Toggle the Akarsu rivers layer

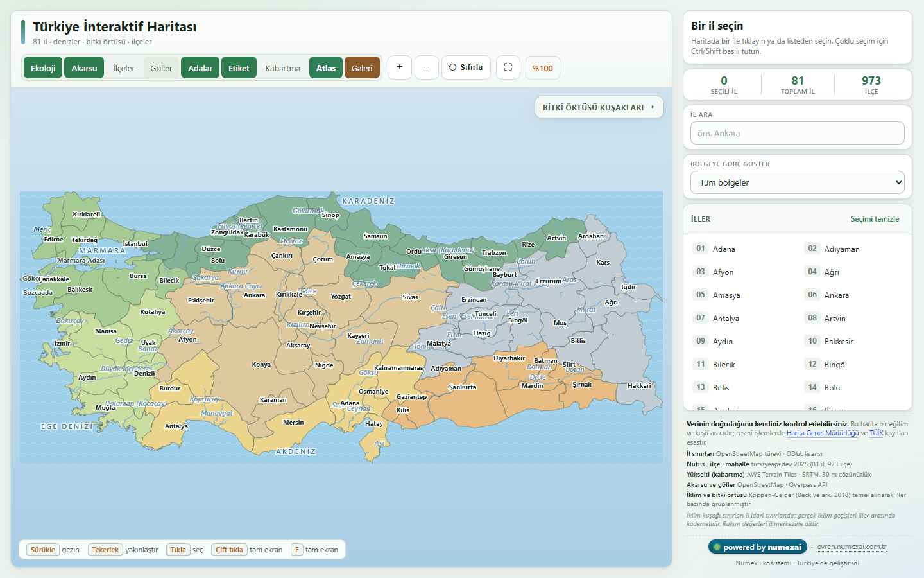[x=84, y=68]
